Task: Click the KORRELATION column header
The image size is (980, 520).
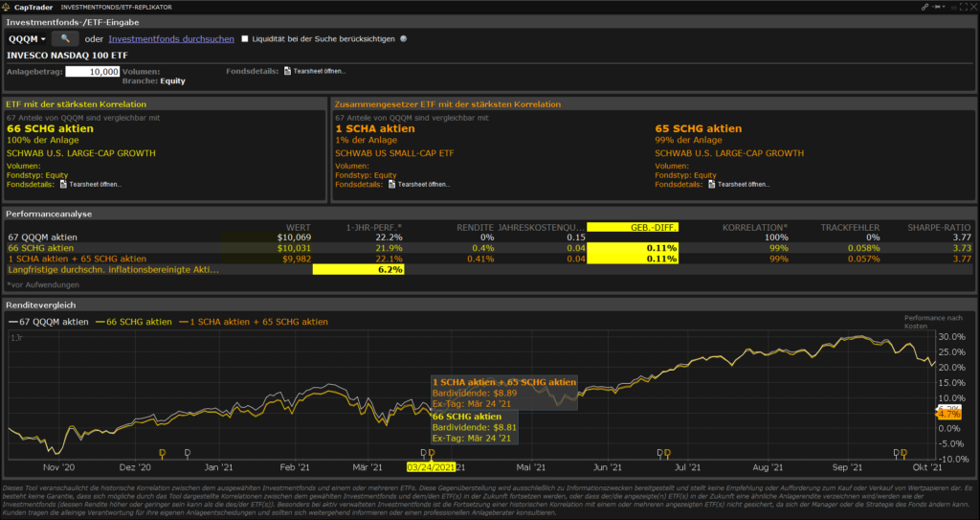Action: (755, 228)
